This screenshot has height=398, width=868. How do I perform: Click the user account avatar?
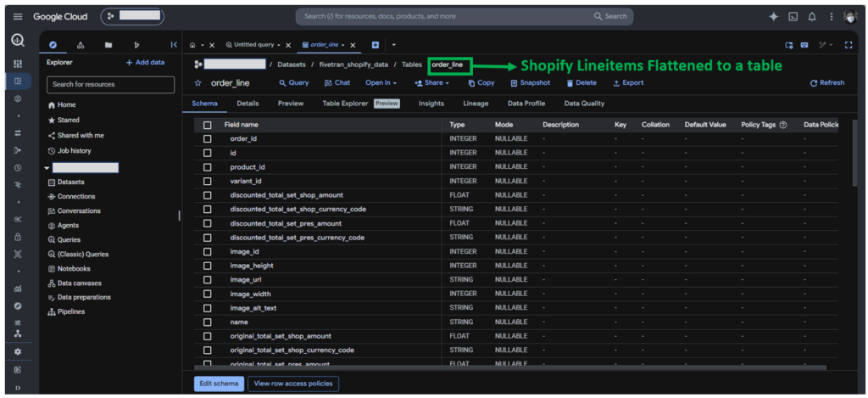(850, 17)
